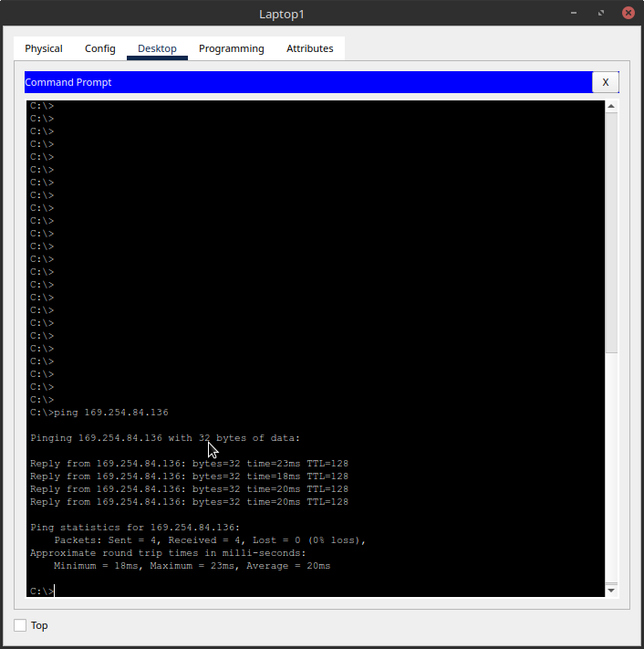
Task: Go to the Attributes tab
Action: [x=309, y=48]
